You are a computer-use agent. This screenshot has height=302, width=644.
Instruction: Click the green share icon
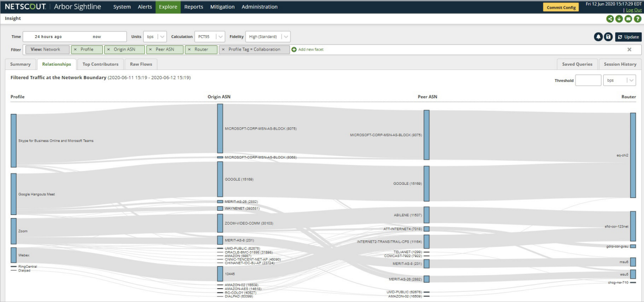[610, 19]
